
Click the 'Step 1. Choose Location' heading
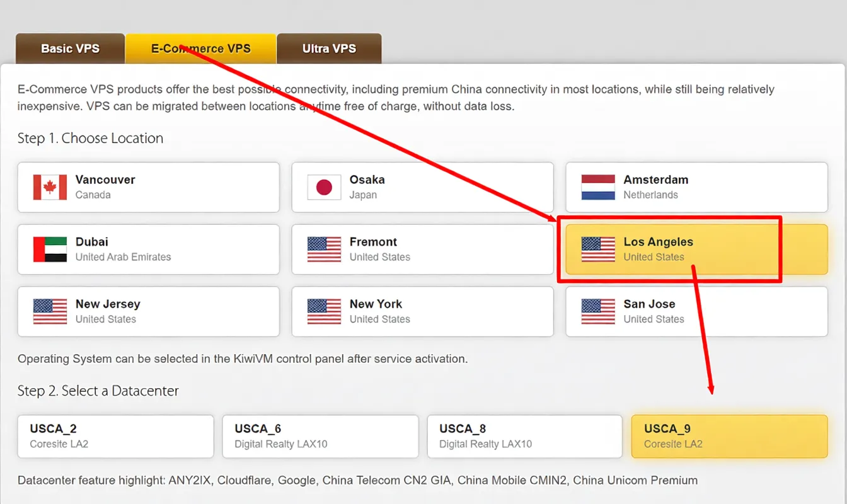[90, 139]
